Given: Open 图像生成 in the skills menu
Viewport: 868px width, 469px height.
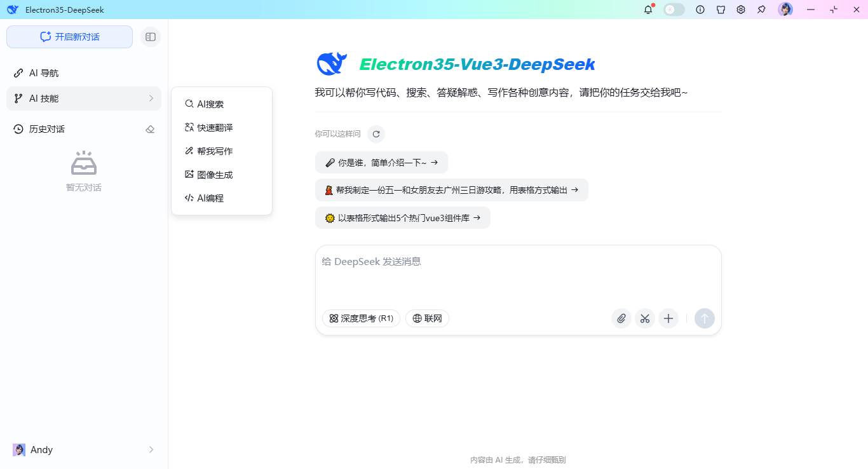Looking at the screenshot, I should 215,174.
